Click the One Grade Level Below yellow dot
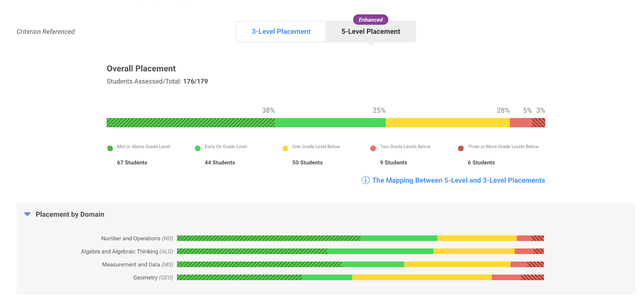 [285, 148]
